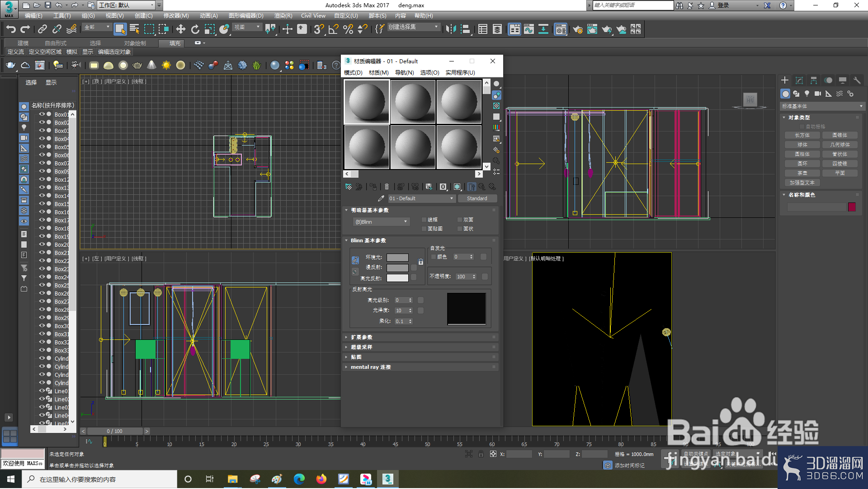Click the Pick Material from Object eyedropper
Viewport: 868px width, 489px height.
(x=381, y=198)
